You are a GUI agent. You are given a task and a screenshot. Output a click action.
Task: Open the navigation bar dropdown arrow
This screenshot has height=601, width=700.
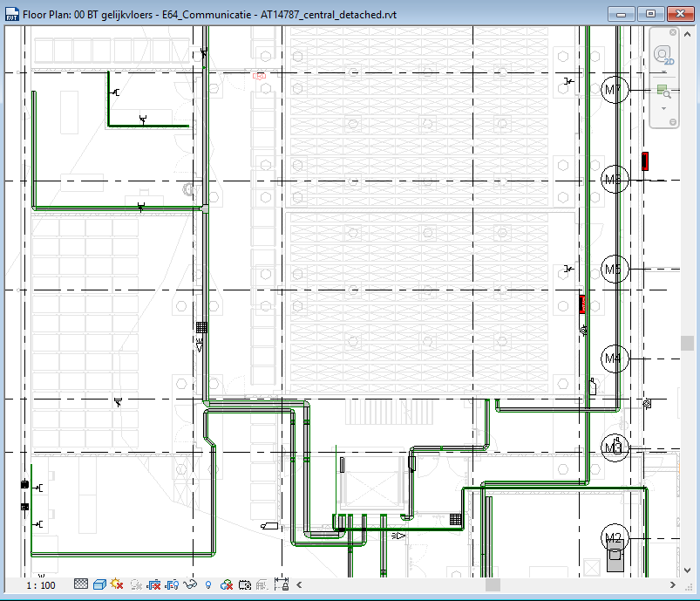[663, 108]
